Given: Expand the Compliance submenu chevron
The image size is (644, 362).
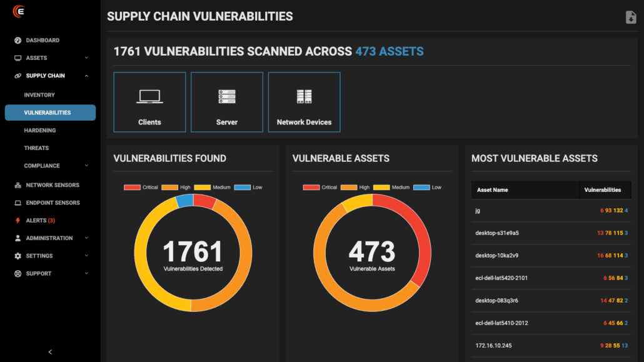Looking at the screenshot, I should [86, 166].
